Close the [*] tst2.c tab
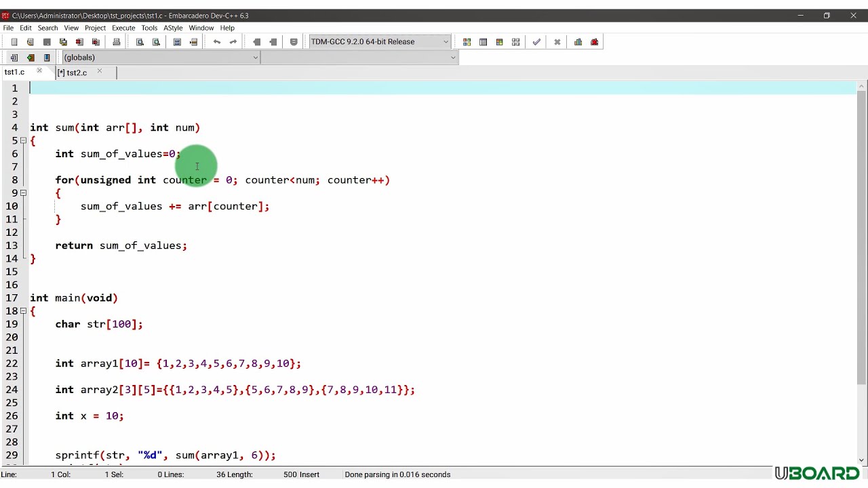 (x=100, y=71)
